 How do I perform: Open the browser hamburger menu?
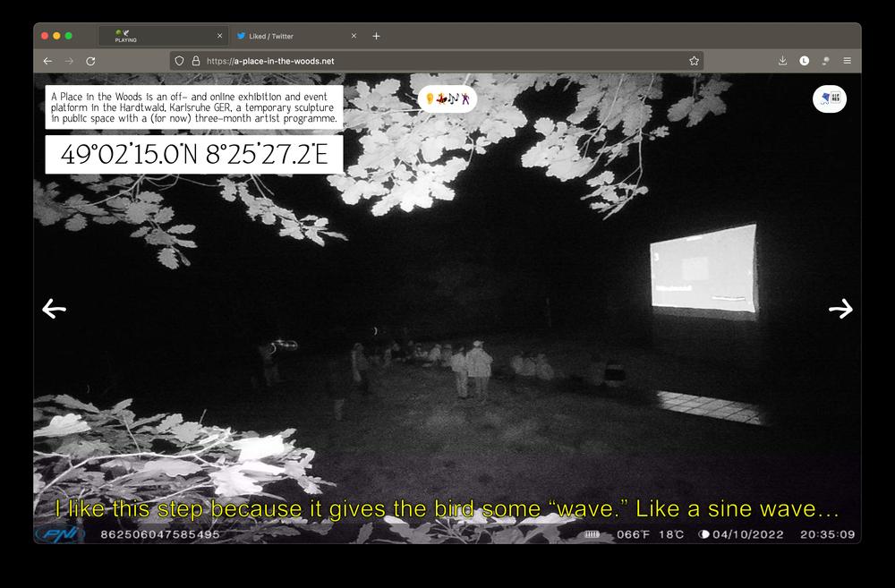point(847,61)
